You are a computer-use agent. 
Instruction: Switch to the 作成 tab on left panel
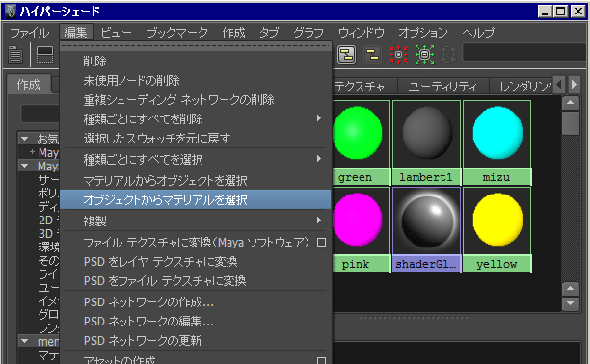click(28, 84)
